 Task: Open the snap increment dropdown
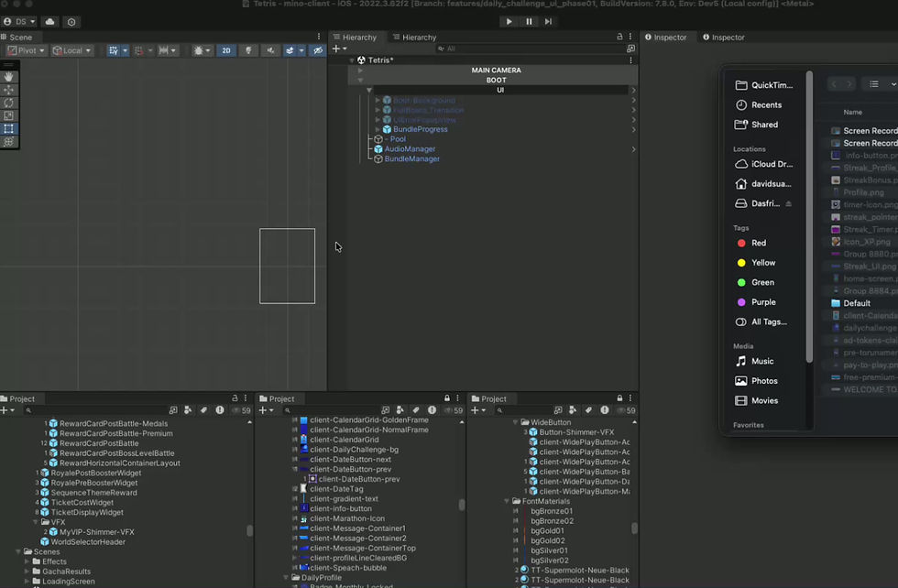click(x=167, y=50)
